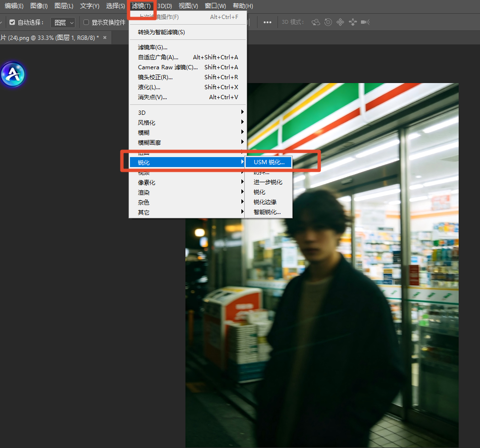Click the 3D pan move icon
The image size is (480, 448).
(x=340, y=22)
